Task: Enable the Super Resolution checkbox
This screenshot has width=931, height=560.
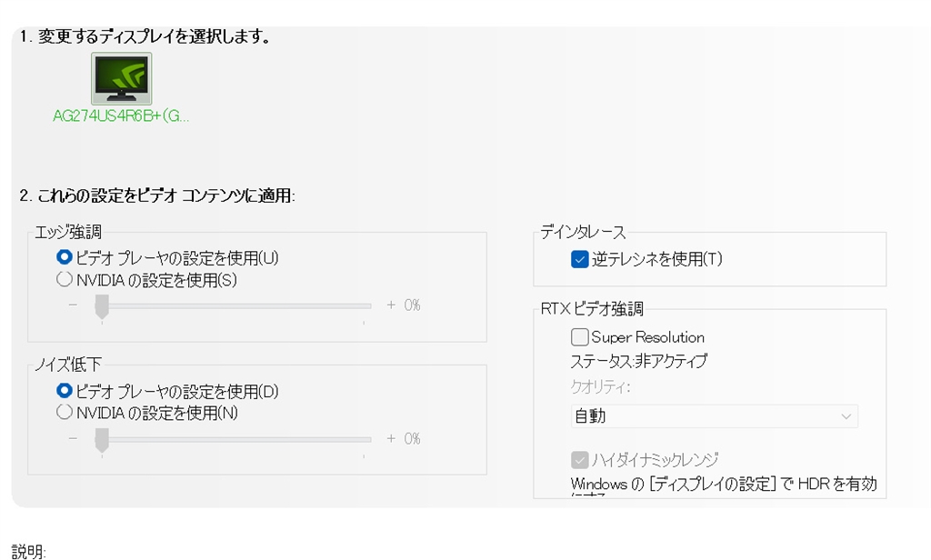Action: [x=580, y=337]
